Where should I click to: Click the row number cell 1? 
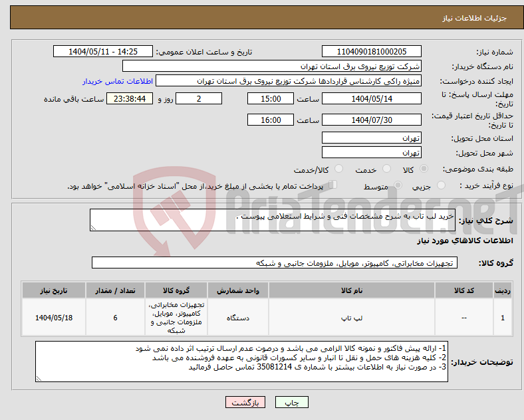click(x=503, y=318)
